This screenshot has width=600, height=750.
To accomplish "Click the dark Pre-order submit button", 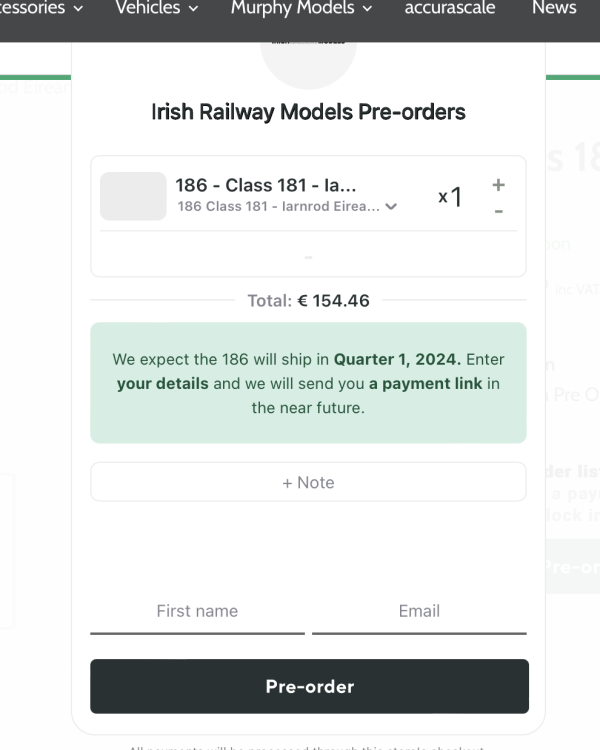I will click(309, 686).
